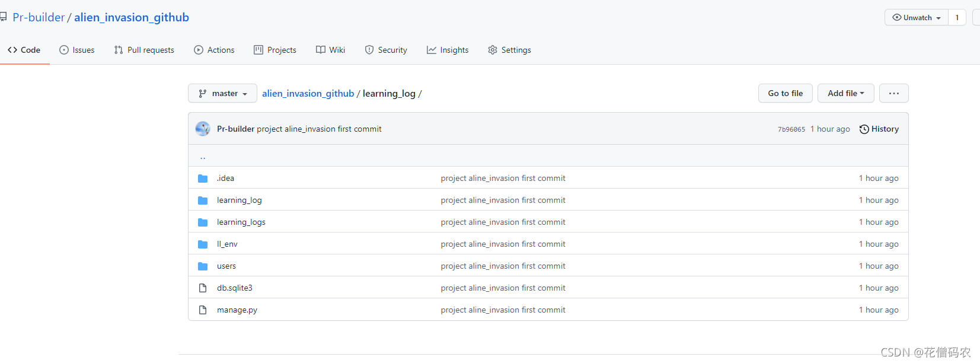This screenshot has height=363, width=980.
Task: Click the Unwatch eye icon
Action: [x=896, y=17]
